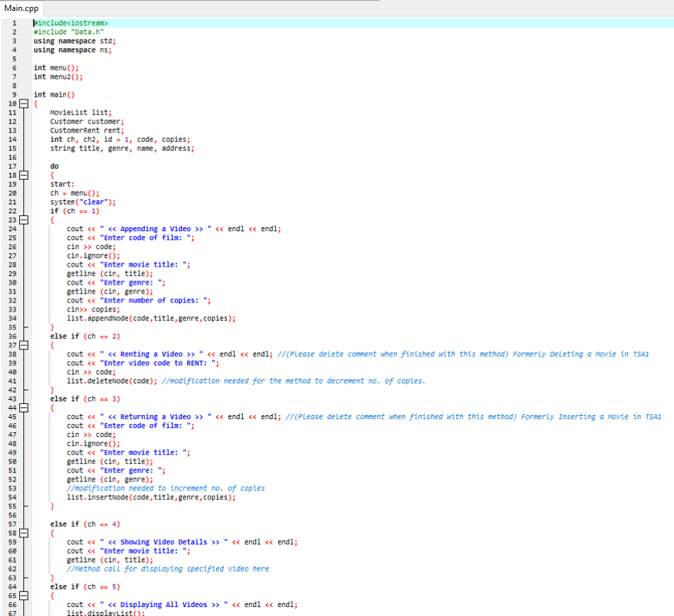The image size is (674, 616).
Task: Click on 'else if (ch == 3)' line
Action: [85, 399]
